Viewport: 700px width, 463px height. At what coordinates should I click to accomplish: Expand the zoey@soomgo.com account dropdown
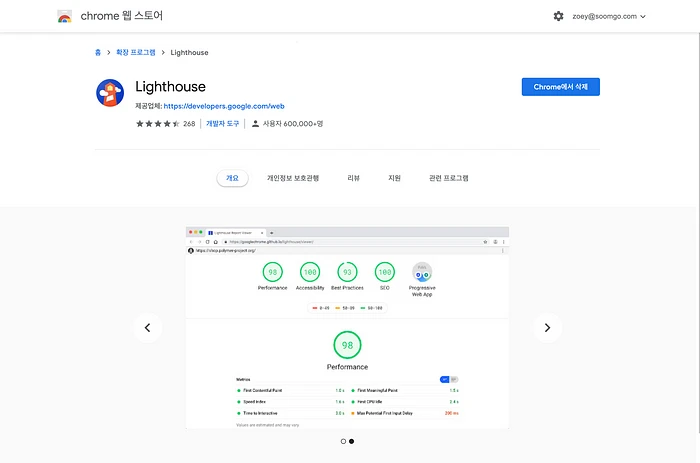click(609, 16)
